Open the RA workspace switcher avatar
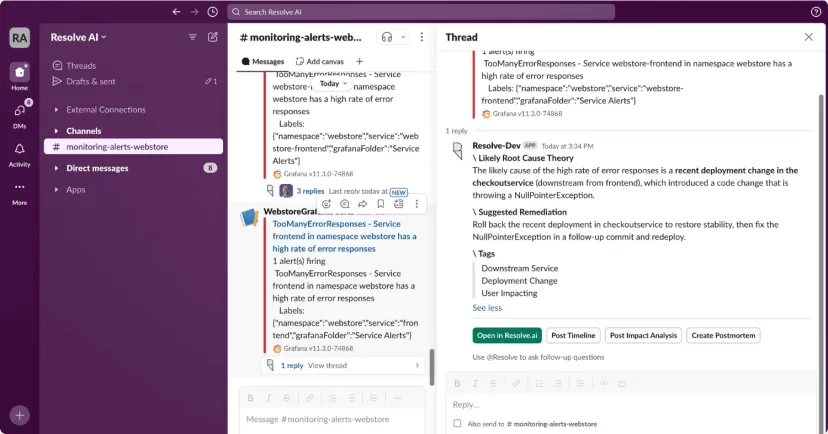Image resolution: width=828 pixels, height=434 pixels. click(20, 37)
